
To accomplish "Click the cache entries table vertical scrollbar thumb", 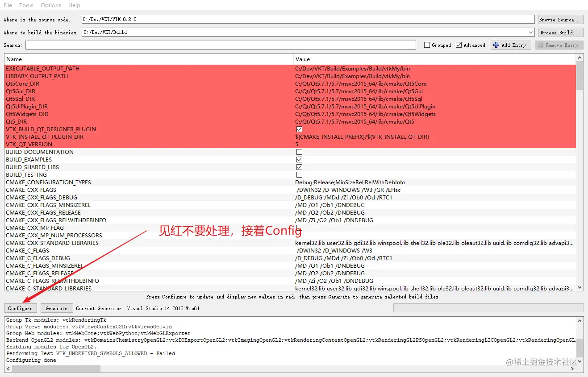I will (x=580, y=76).
